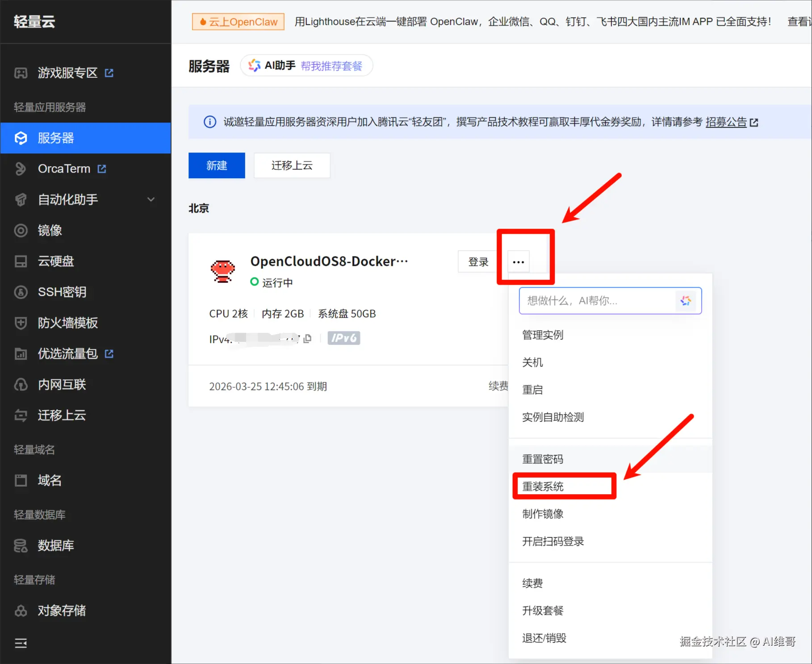Choose 退还/销毁 menu entry

[x=610, y=638]
